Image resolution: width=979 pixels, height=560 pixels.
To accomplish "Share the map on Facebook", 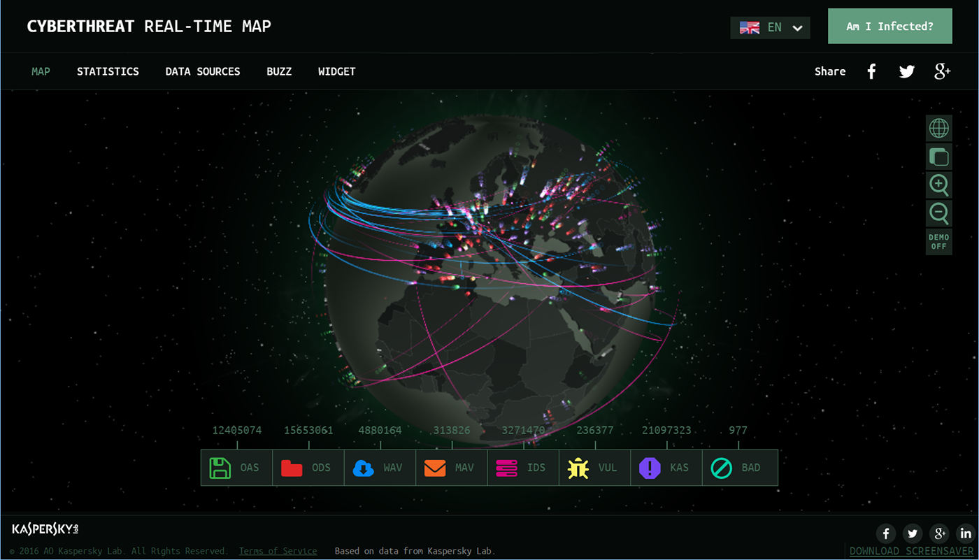I will [x=871, y=71].
